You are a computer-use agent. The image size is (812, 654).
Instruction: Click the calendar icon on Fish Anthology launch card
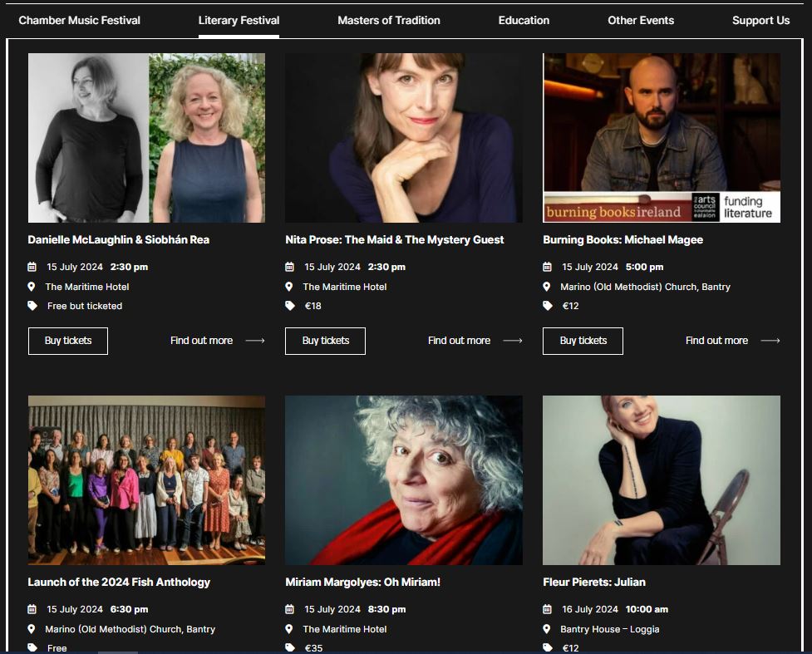point(32,608)
